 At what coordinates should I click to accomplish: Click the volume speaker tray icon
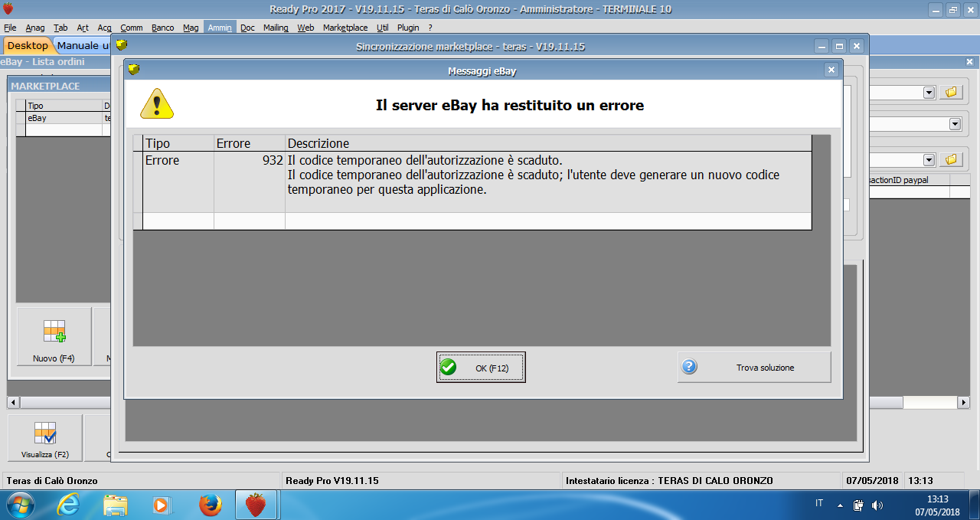pyautogui.click(x=877, y=505)
